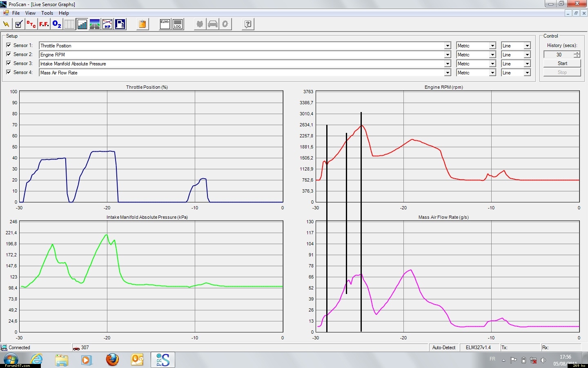The height and width of the screenshot is (368, 588).
Task: Launch Firefox from the Windows taskbar
Action: pos(112,360)
